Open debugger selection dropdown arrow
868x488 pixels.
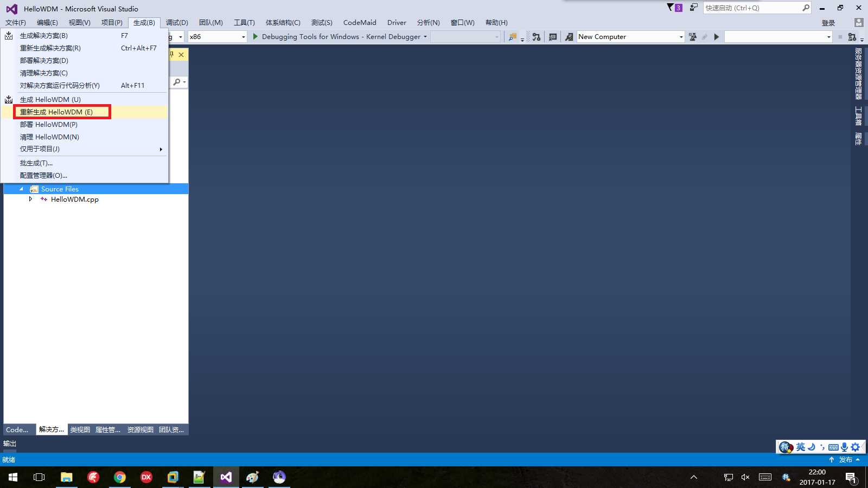click(x=425, y=37)
